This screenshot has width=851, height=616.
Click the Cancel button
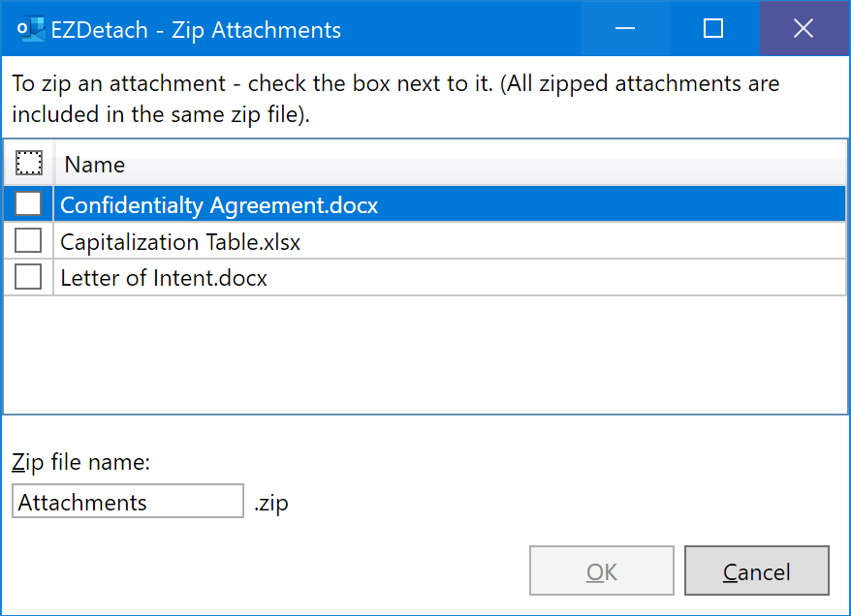(757, 570)
